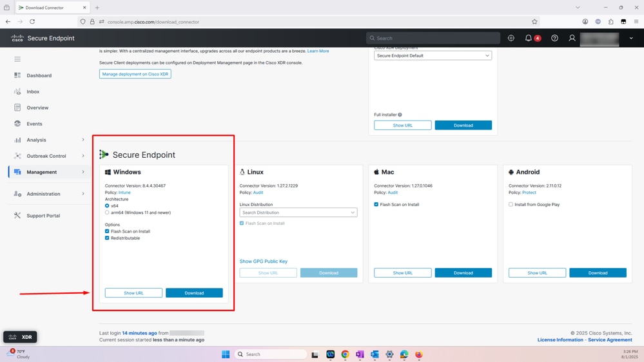The height and width of the screenshot is (362, 644).
Task: Open Management section
Action: [x=41, y=172]
